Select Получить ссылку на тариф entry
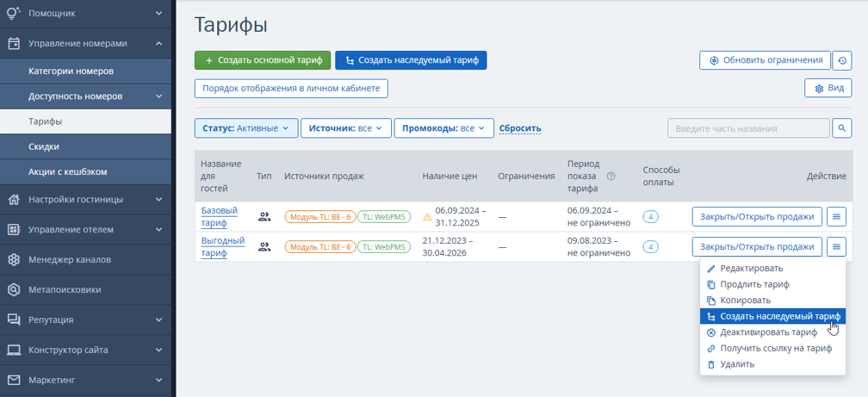Viewport: 868px width, 397px height. tap(772, 349)
